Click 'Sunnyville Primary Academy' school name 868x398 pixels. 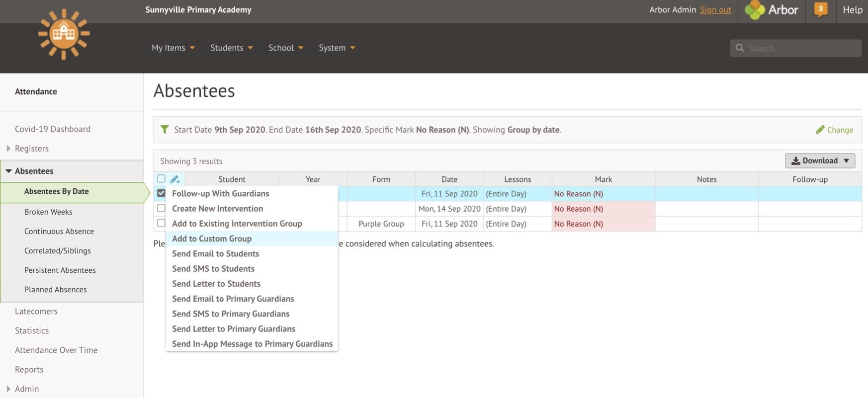[x=198, y=9]
